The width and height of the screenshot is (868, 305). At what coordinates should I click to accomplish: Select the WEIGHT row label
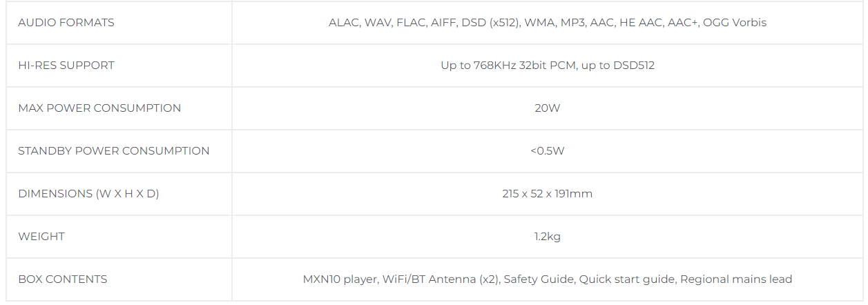(41, 237)
